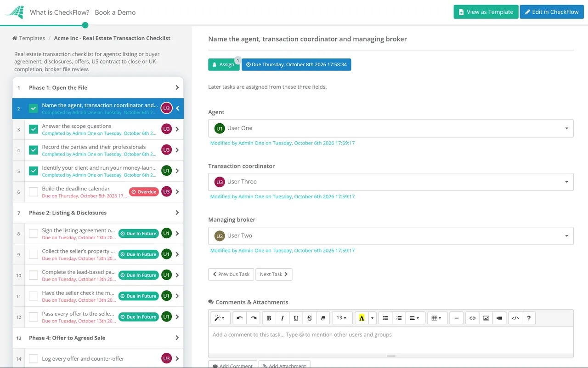
Task: Go to Next Task
Action: click(x=274, y=274)
